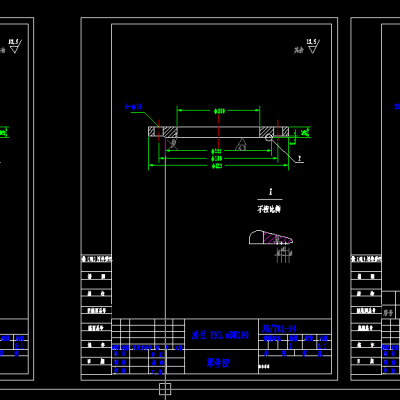Select the standard number JB/T81-94 text
400x400 pixels.
279,329
